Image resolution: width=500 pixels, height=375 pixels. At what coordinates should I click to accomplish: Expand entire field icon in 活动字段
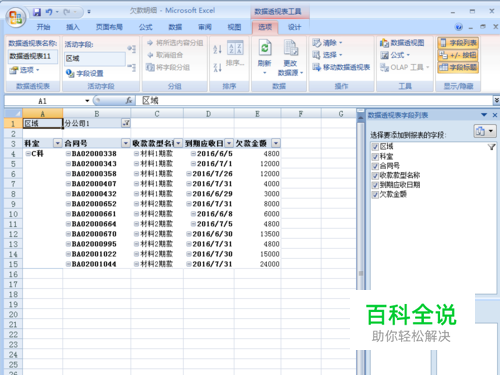tap(132, 49)
